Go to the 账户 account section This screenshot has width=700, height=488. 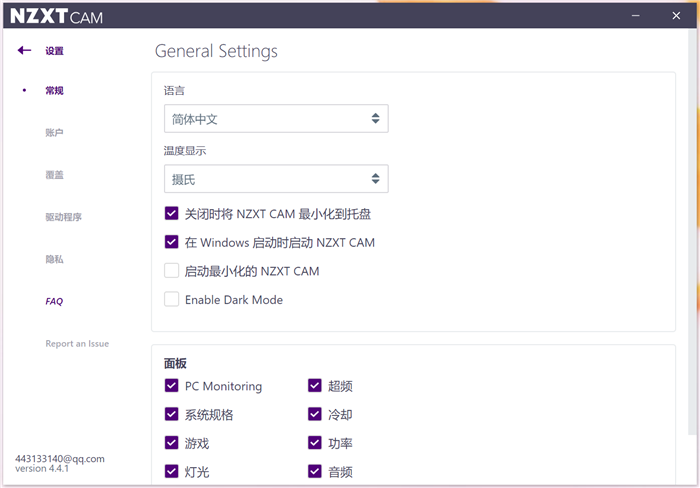pos(54,133)
